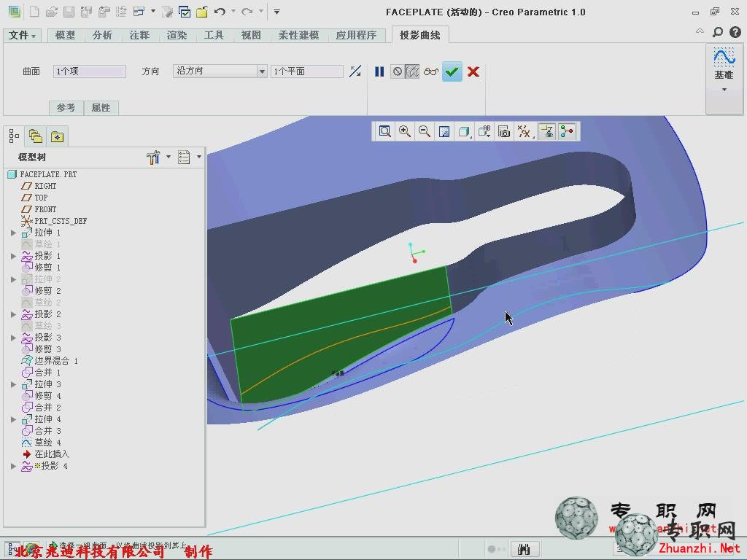Screen dimensions: 747x560
Task: Click the Undo arrow icon
Action: 220,12
